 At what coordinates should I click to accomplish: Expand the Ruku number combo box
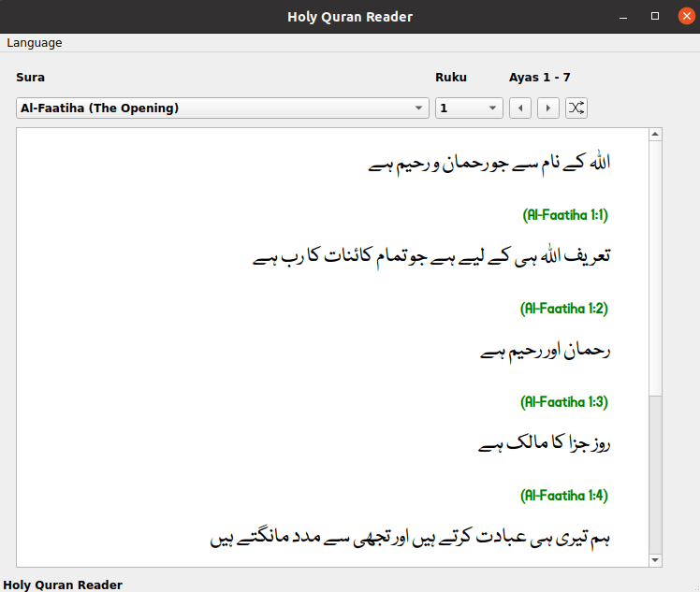(469, 108)
